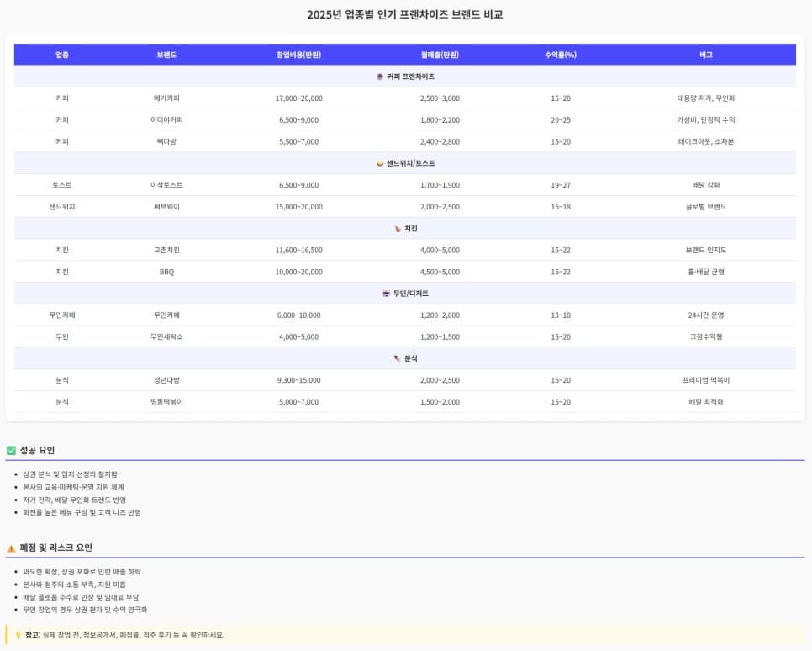Click the 4,000~5,000 cost cell in 무인세탁소 row

pyautogui.click(x=298, y=337)
